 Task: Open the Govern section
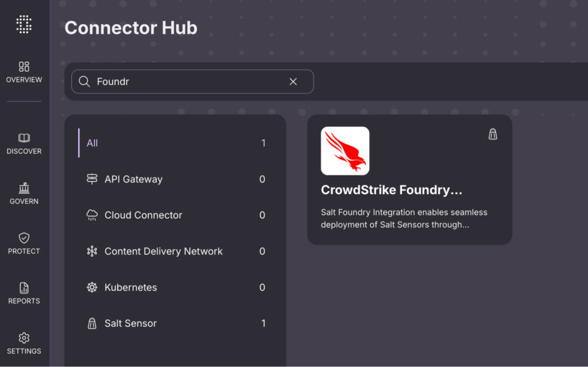pos(24,194)
